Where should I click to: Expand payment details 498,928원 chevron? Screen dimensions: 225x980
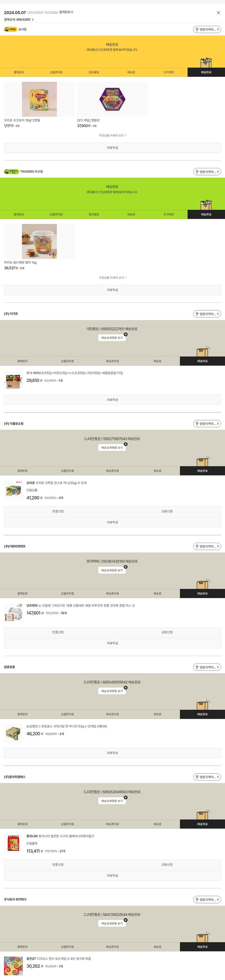click(x=33, y=20)
